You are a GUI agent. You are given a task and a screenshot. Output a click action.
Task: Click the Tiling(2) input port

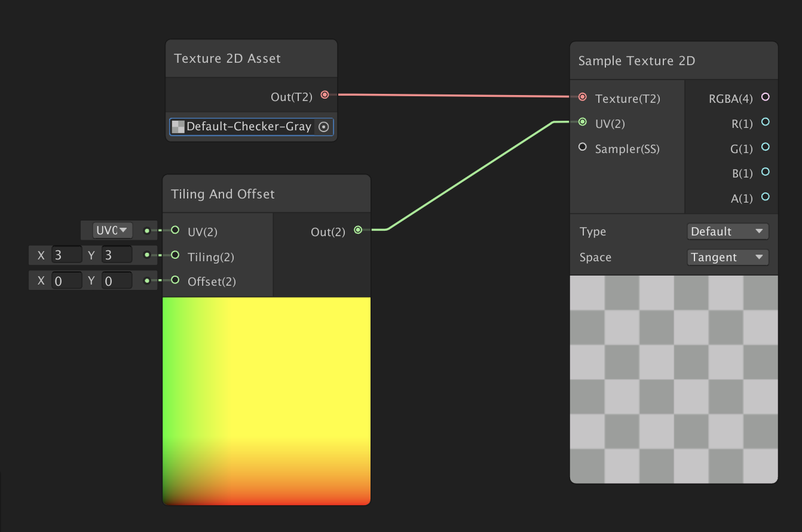(175, 255)
